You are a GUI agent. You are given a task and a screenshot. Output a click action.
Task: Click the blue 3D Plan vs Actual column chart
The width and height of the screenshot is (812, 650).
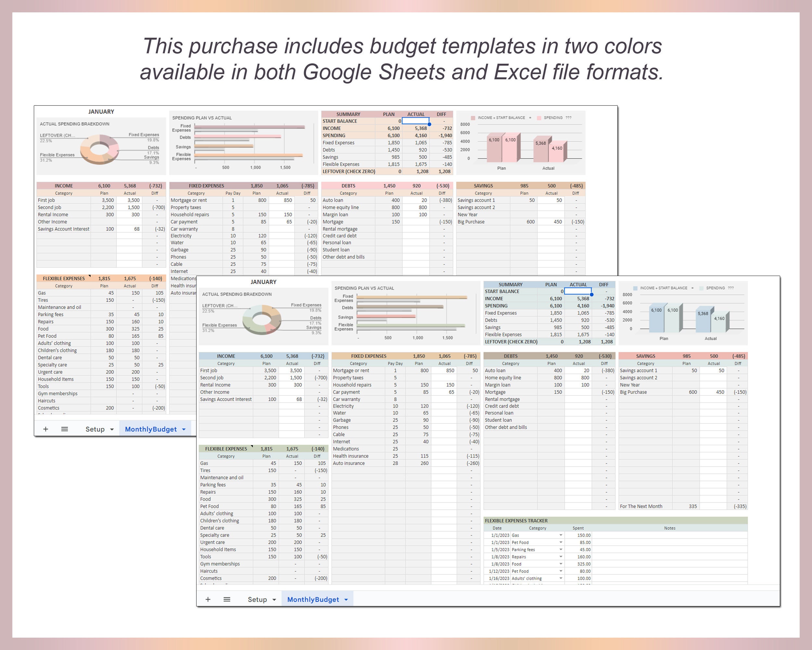[x=683, y=313]
